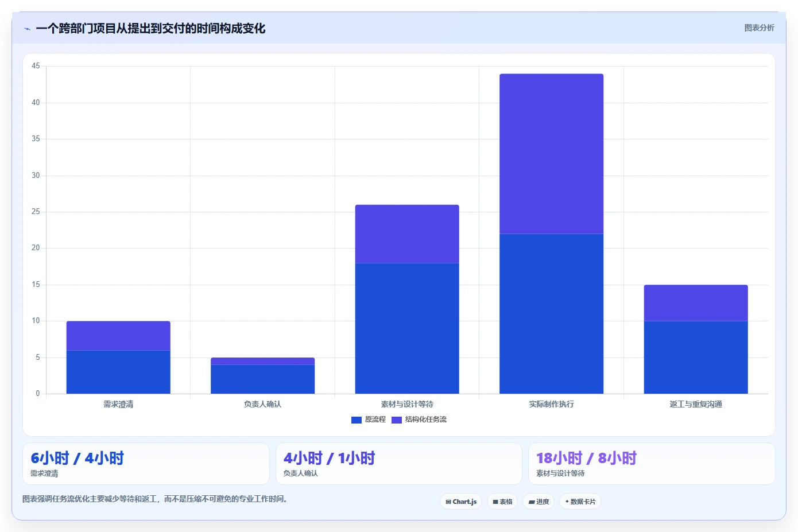Select the 数据卡片 tag
Image resolution: width=798 pixels, height=532 pixels.
tap(580, 502)
